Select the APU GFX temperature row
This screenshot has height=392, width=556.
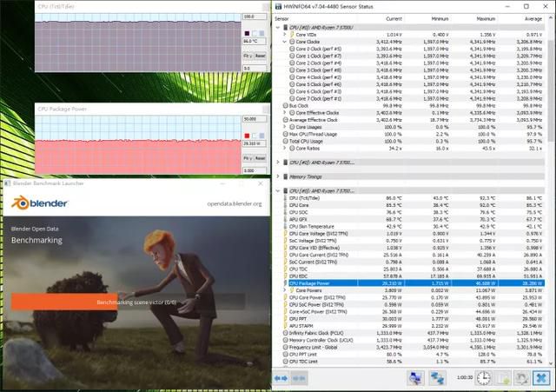tap(414, 219)
